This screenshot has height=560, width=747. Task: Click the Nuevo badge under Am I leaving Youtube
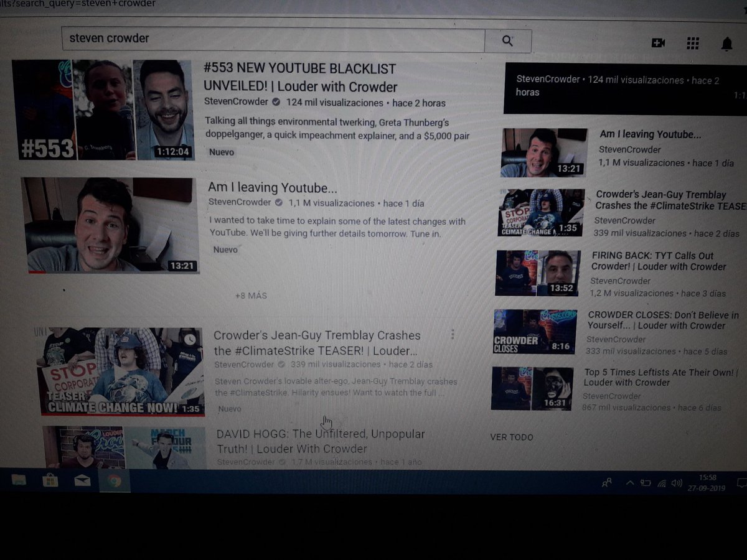(x=225, y=250)
